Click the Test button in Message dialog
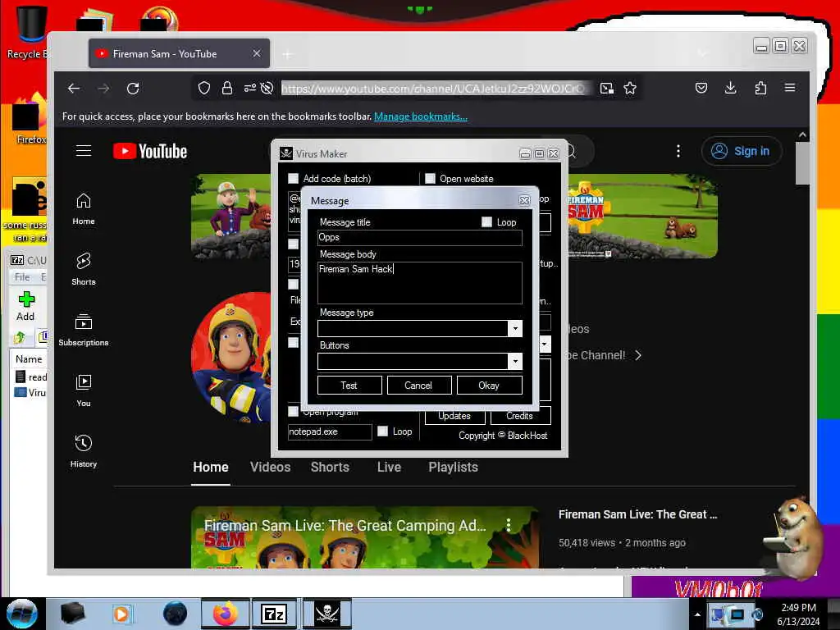 click(x=349, y=386)
